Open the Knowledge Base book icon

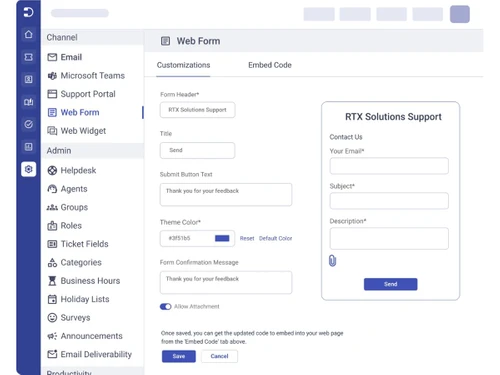[x=29, y=102]
